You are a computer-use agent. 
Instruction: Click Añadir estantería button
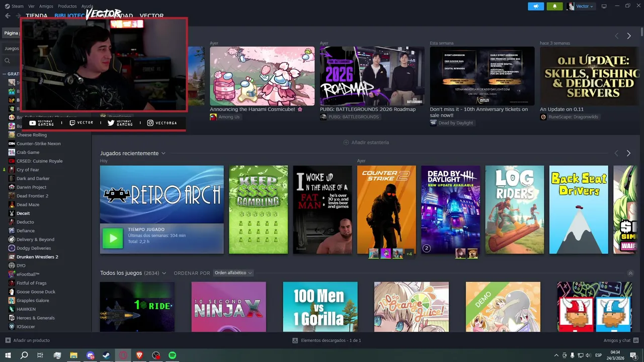tap(366, 142)
